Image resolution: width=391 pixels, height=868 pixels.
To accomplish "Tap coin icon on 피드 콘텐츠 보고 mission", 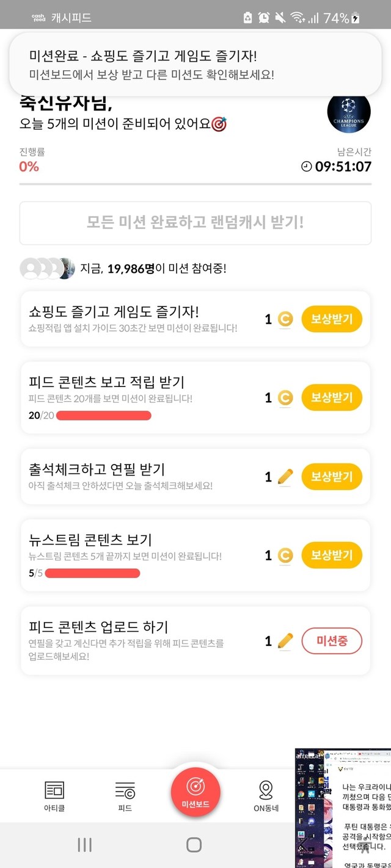I will pyautogui.click(x=285, y=398).
